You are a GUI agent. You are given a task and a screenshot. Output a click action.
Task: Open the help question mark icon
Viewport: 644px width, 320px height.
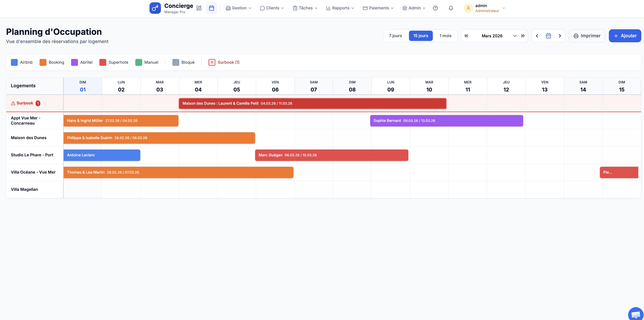point(435,8)
